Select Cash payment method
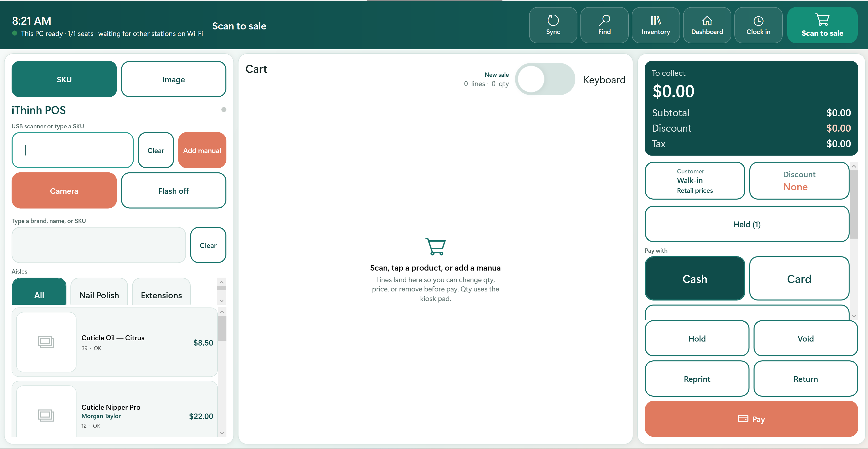Viewport: 868px width, 449px height. 695,279
